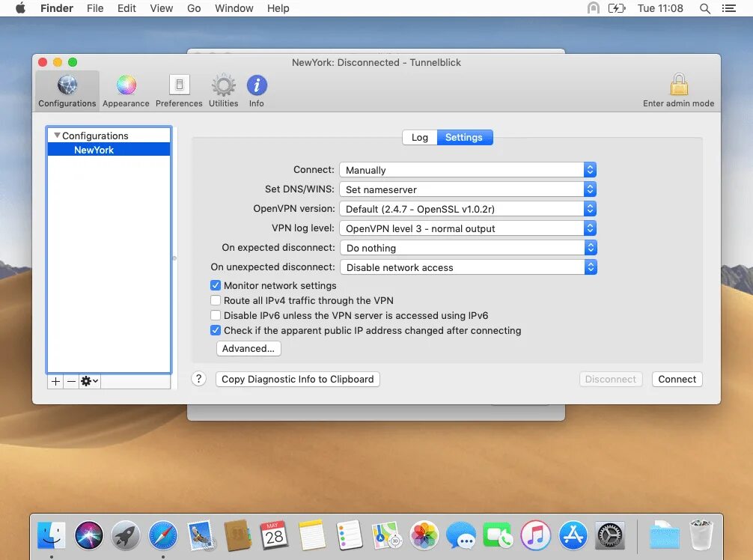Image resolution: width=753 pixels, height=560 pixels.
Task: Open Launchpad rocket in the Dock
Action: (126, 535)
